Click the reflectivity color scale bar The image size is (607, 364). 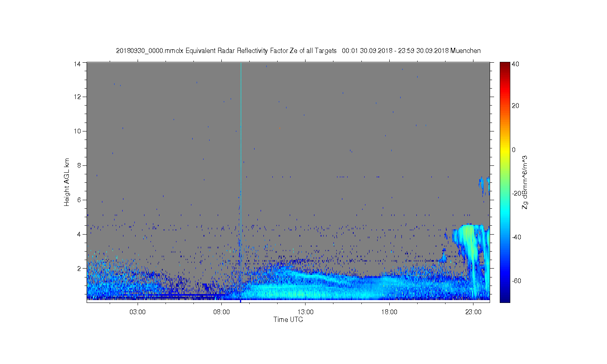coord(505,182)
